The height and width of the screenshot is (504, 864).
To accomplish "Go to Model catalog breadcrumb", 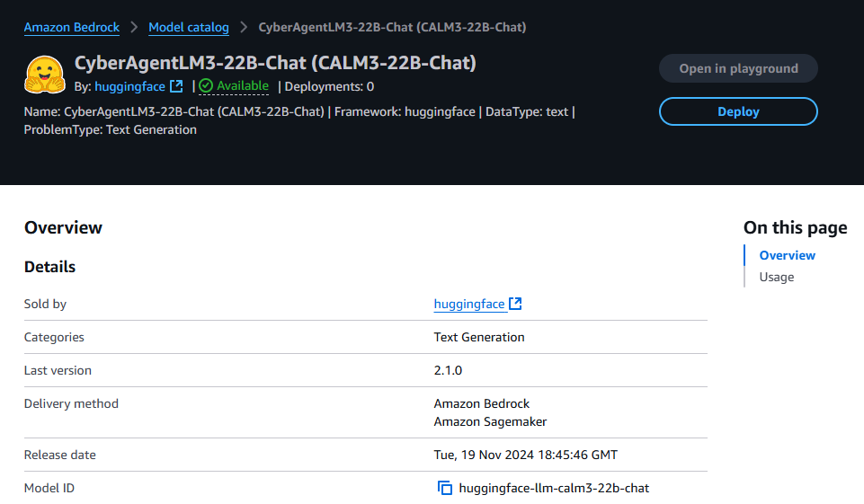I will pyautogui.click(x=189, y=27).
